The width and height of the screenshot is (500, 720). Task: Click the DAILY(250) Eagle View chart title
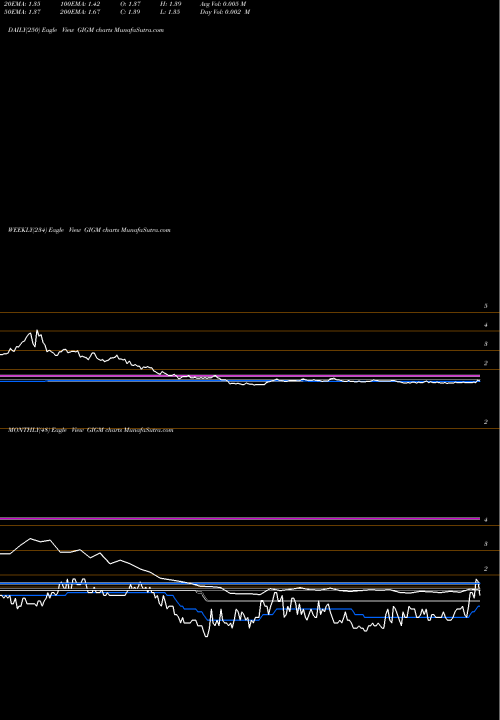[86, 30]
